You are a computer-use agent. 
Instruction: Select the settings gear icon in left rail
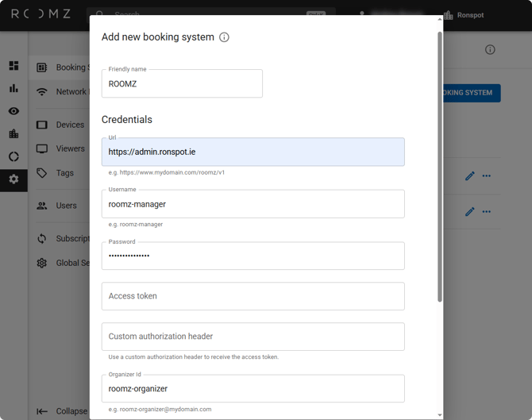click(13, 179)
